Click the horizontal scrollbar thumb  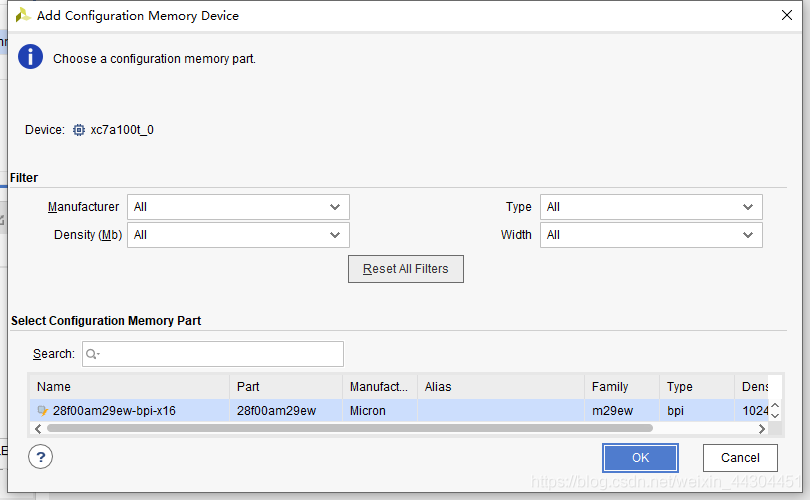click(350, 428)
